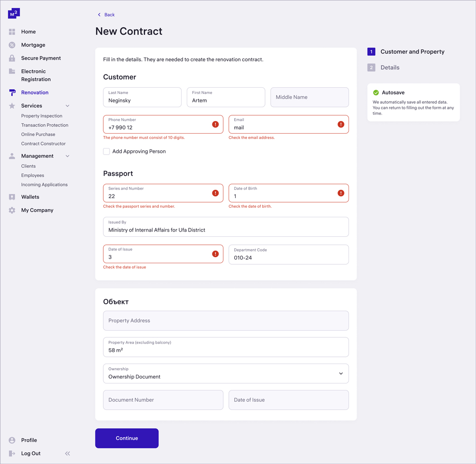This screenshot has height=464, width=476.
Task: Select the Renovation tools icon
Action: coord(11,92)
